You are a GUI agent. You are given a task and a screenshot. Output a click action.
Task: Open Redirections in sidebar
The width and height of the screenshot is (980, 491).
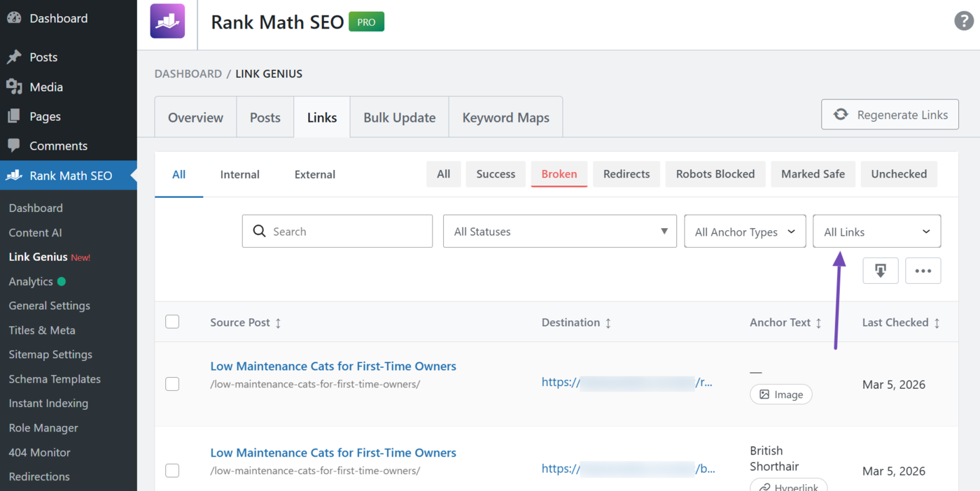[x=39, y=477]
